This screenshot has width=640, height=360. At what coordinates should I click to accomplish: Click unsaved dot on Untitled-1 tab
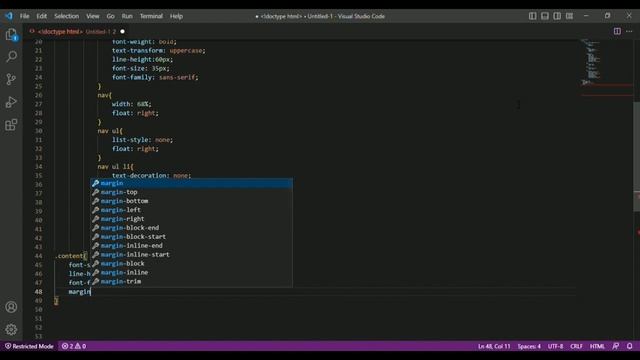tap(122, 31)
